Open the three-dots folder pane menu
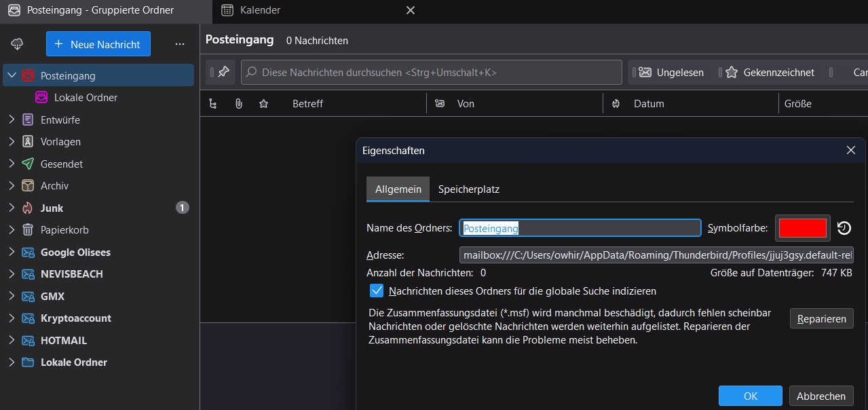Image resolution: width=868 pixels, height=410 pixels. 180,44
